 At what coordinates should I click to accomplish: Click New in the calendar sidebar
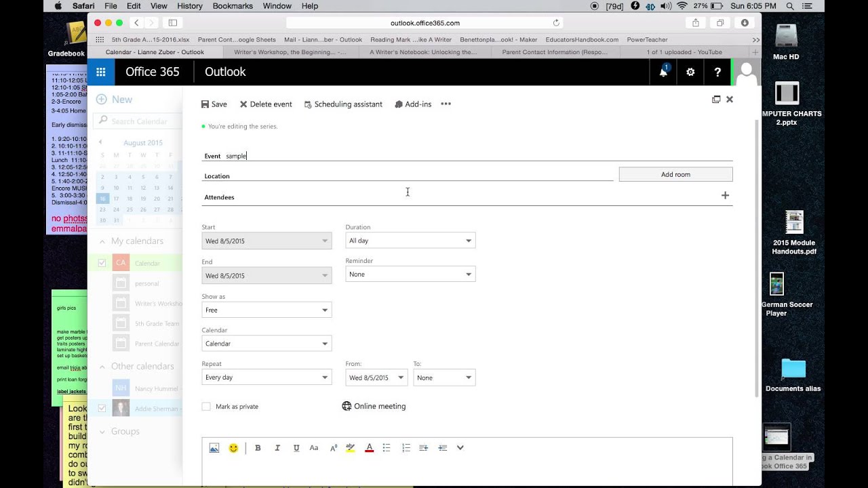(114, 99)
